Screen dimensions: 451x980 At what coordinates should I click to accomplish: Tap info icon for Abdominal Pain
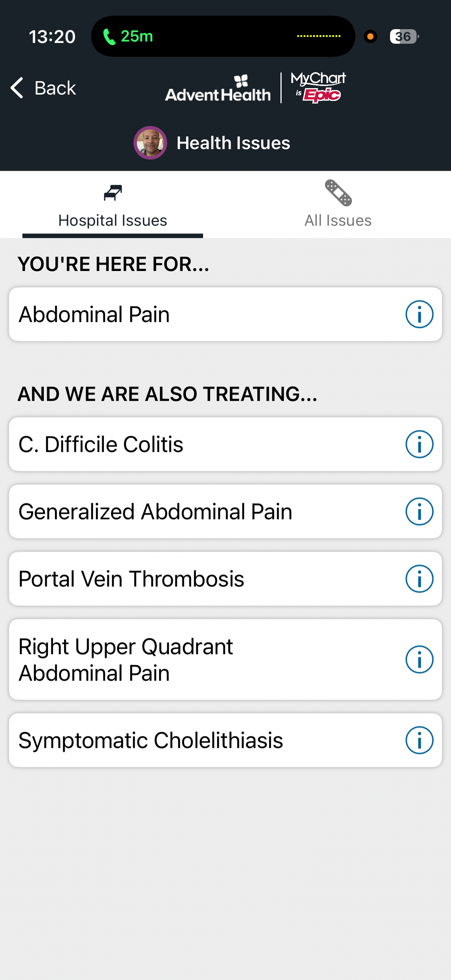pos(419,314)
